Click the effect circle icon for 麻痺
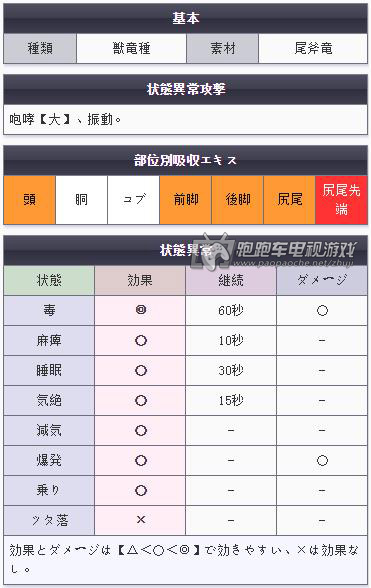This screenshot has width=371, height=588. pyautogui.click(x=141, y=340)
